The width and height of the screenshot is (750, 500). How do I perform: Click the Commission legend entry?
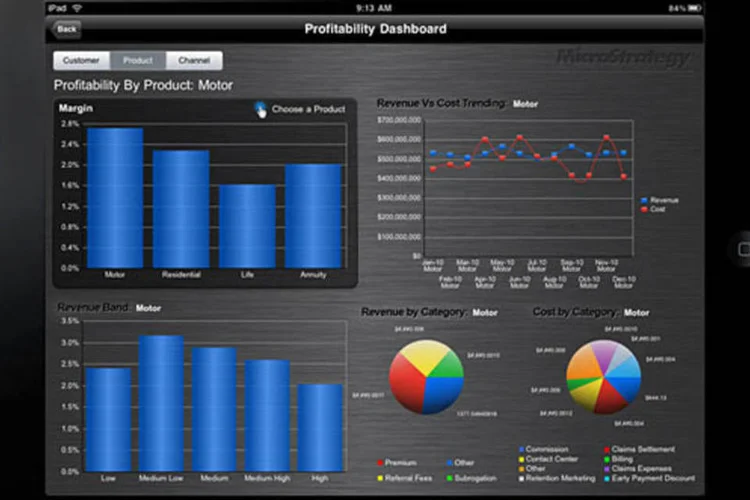[544, 449]
